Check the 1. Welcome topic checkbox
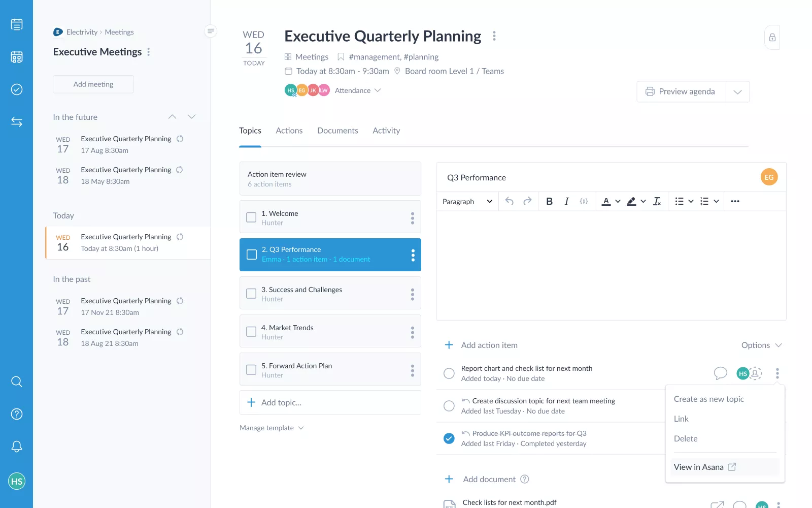812x508 pixels. [251, 217]
